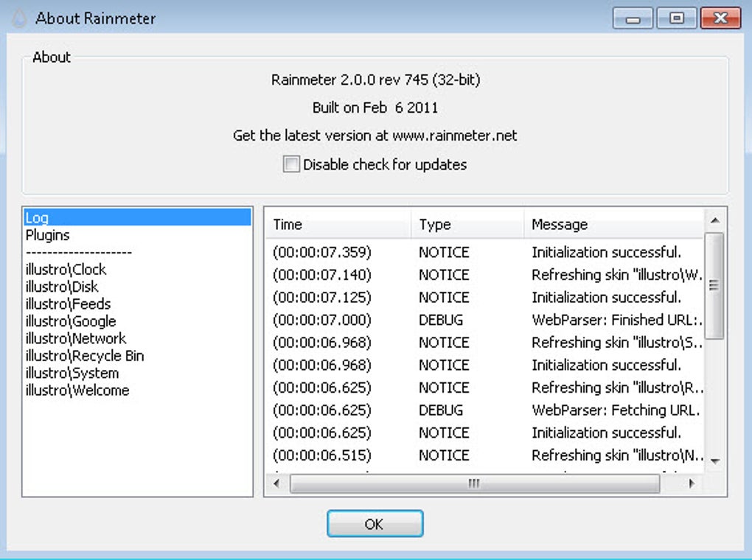Choose illustro\Clock skin entry
The height and width of the screenshot is (560, 752).
point(137,270)
